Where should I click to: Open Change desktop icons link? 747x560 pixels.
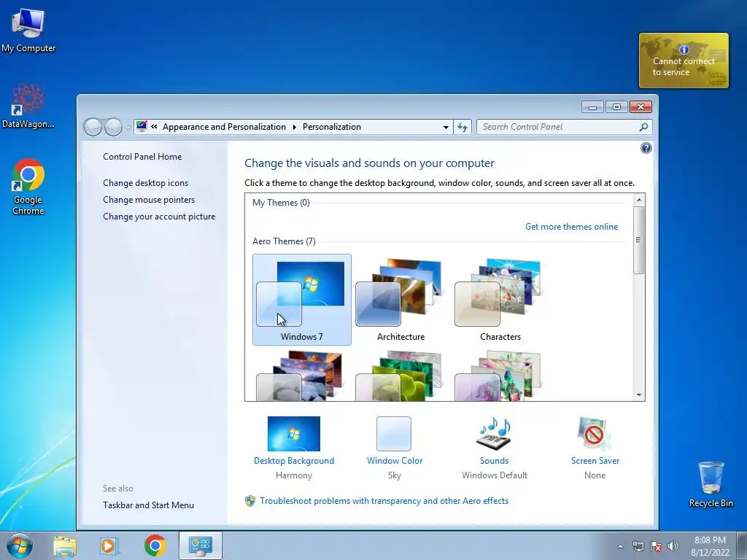tap(146, 183)
